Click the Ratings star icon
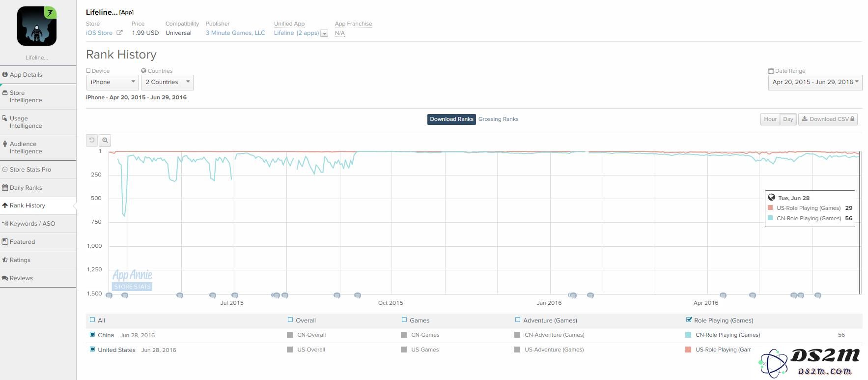This screenshot has height=380, width=868. (5, 260)
